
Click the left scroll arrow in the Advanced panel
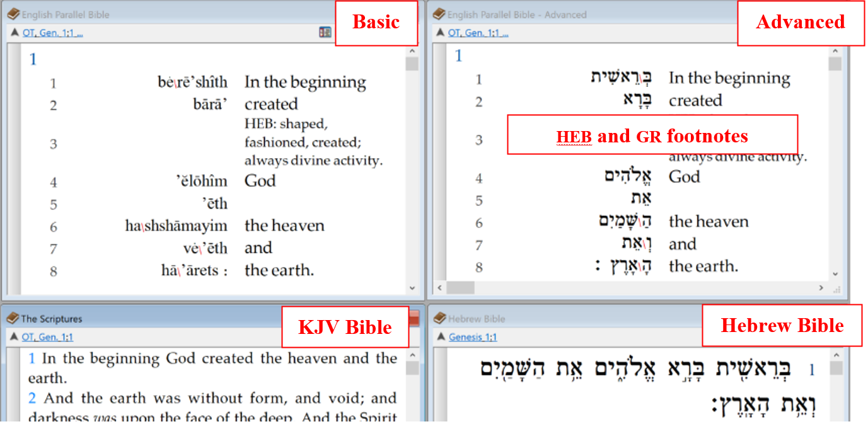tap(439, 288)
